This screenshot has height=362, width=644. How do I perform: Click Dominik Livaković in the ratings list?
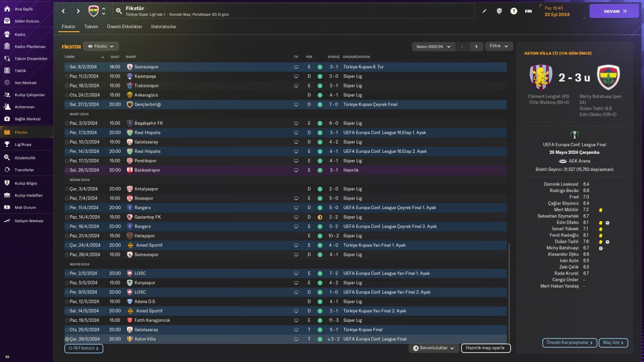(x=561, y=184)
